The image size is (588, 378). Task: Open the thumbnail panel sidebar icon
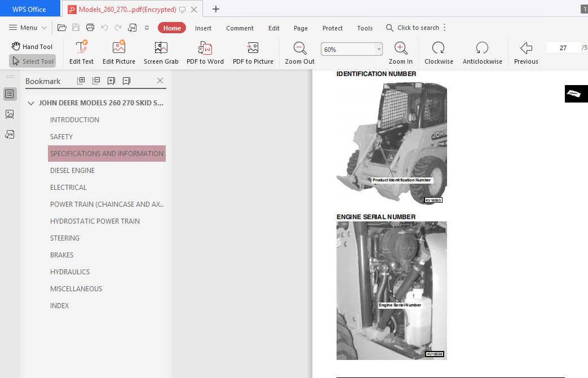(10, 114)
